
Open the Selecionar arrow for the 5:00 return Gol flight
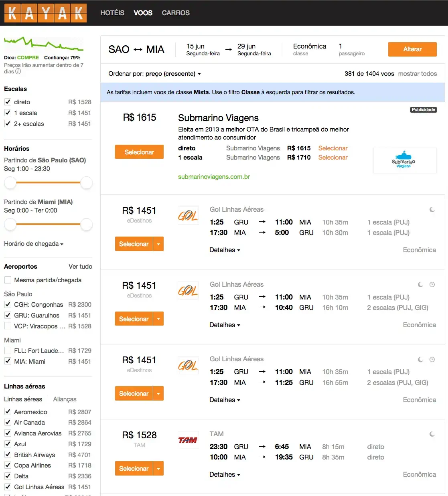(158, 244)
